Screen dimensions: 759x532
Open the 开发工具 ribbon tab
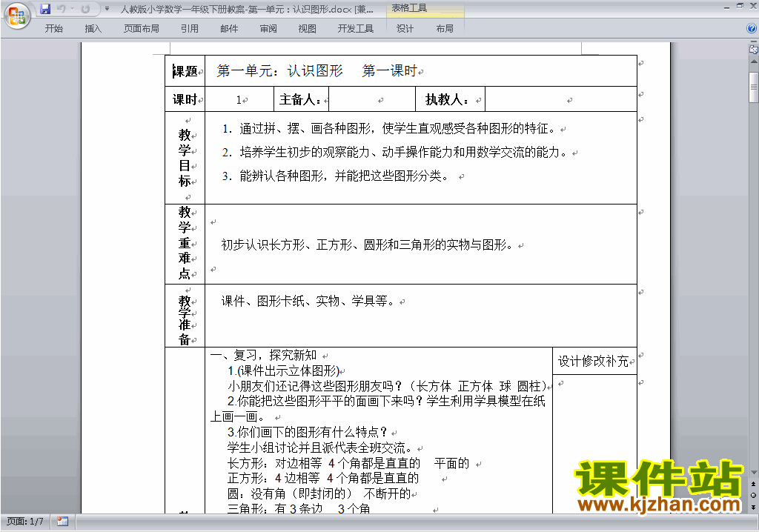[355, 29]
